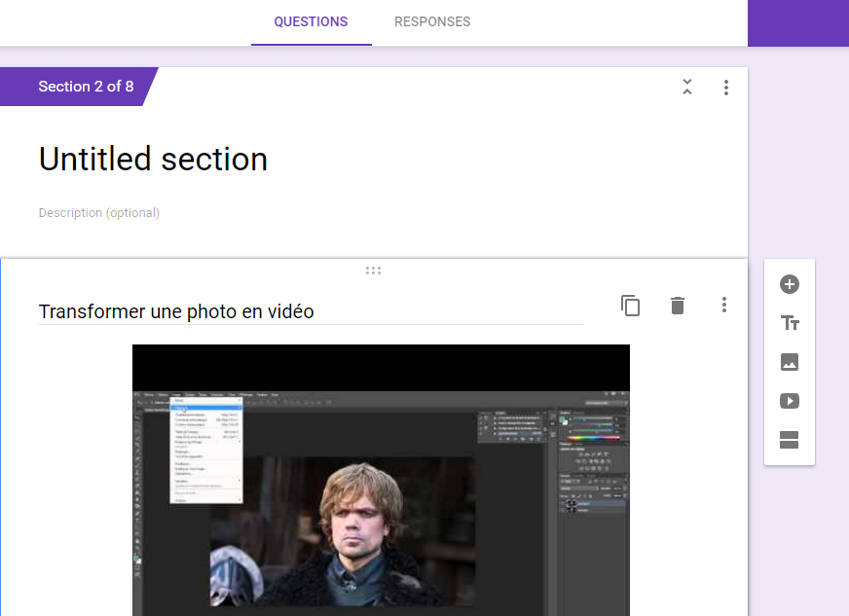Click the purple header block at top right
The image size is (849, 616).
point(797,22)
